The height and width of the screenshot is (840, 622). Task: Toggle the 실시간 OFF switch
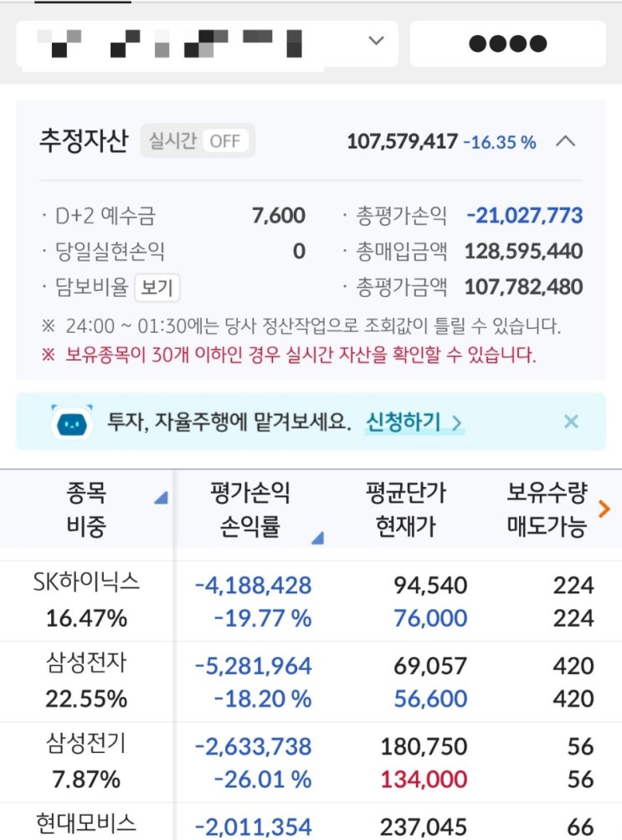198,141
